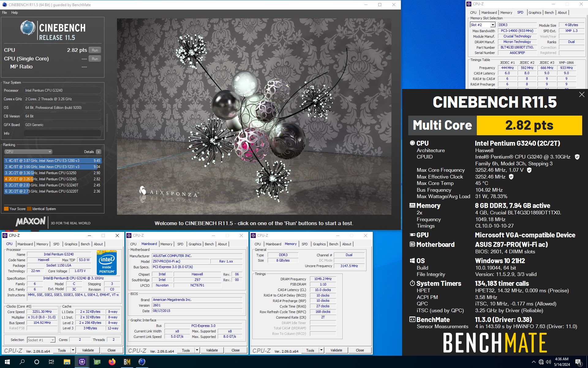Open Cinebench sphere icon in taskbar
Image resolution: width=588 pixels, height=368 pixels.
[x=142, y=362]
